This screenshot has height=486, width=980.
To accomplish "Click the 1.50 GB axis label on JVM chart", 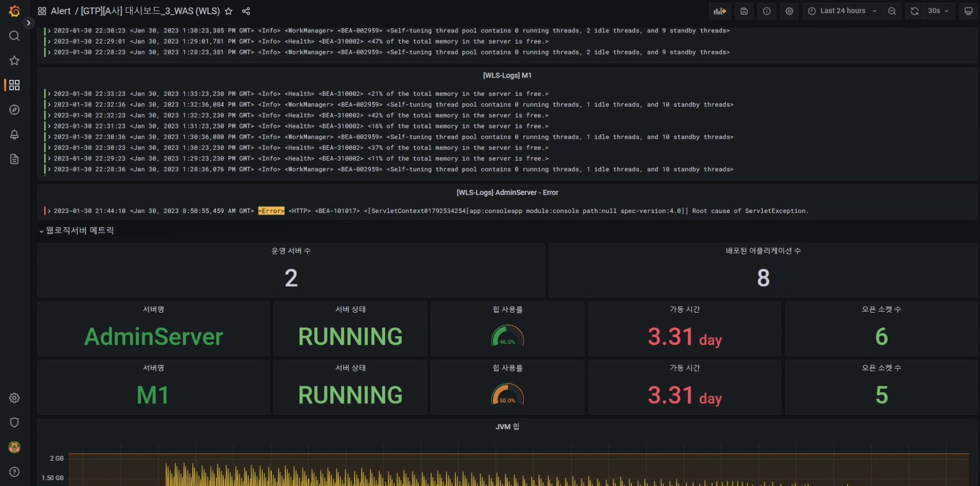I will click(52, 478).
